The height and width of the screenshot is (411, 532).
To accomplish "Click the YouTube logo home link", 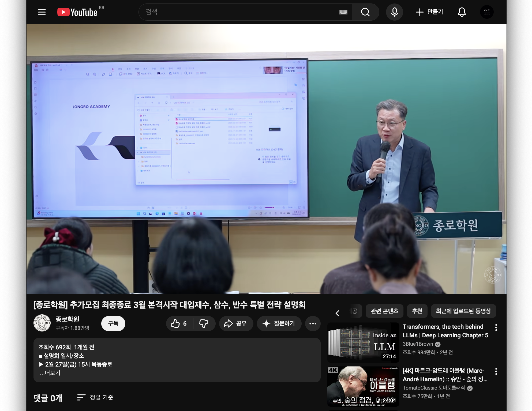I will tap(77, 12).
